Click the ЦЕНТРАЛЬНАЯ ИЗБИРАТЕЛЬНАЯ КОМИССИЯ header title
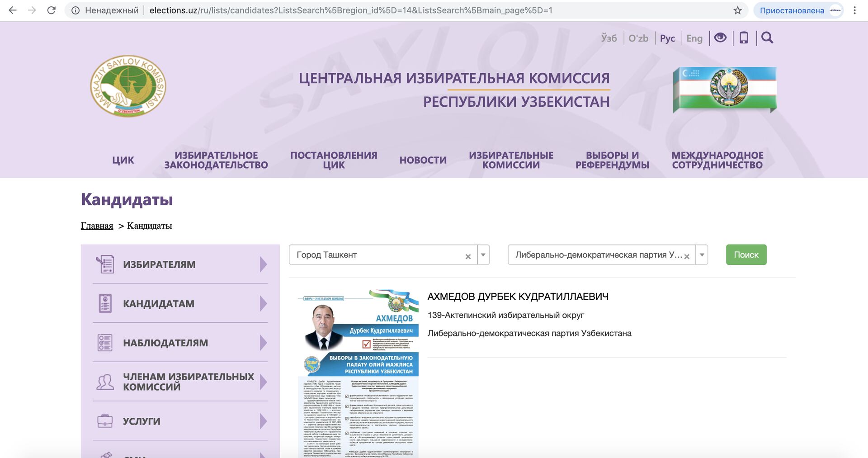Viewport: 868px width, 458px height. [x=454, y=78]
